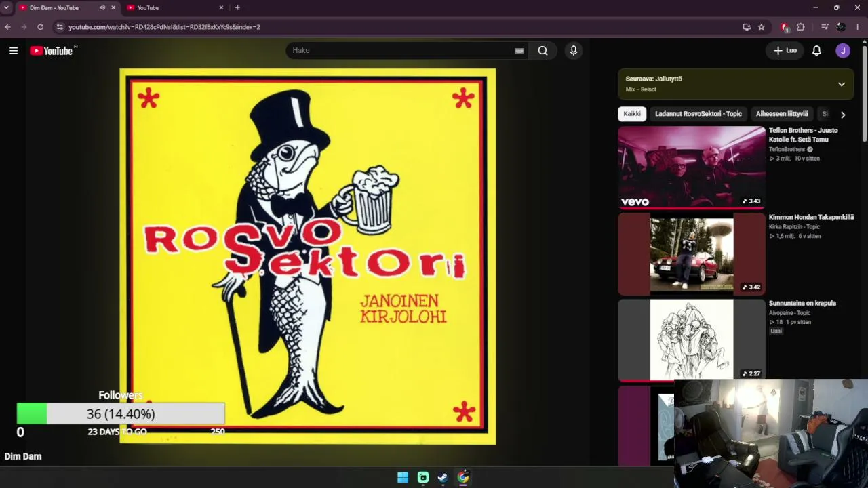Click the magnifier search button
The image size is (868, 488).
[542, 51]
